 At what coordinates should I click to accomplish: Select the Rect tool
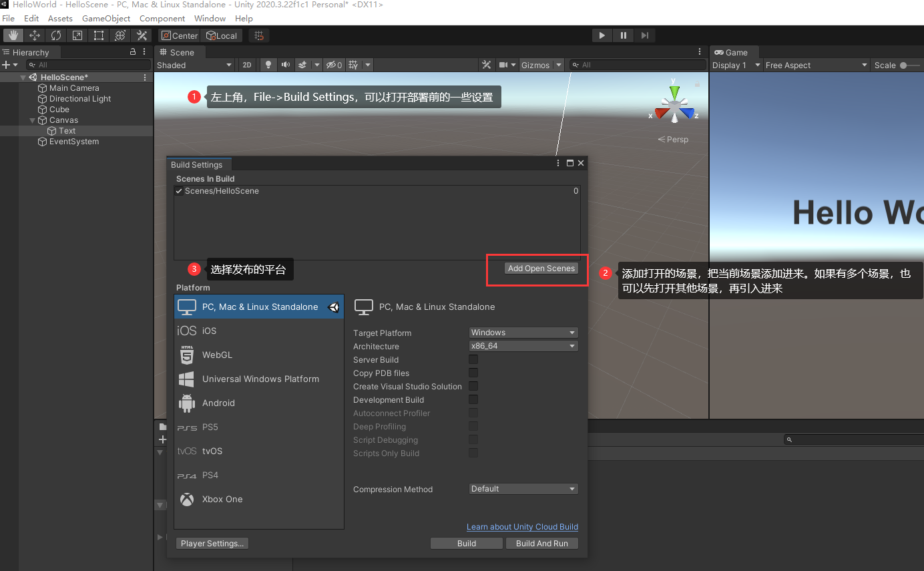(x=99, y=35)
